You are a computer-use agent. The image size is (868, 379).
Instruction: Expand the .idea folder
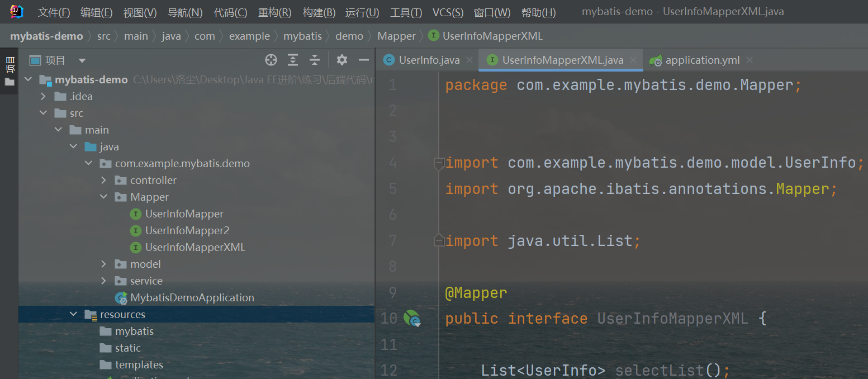[x=43, y=96]
